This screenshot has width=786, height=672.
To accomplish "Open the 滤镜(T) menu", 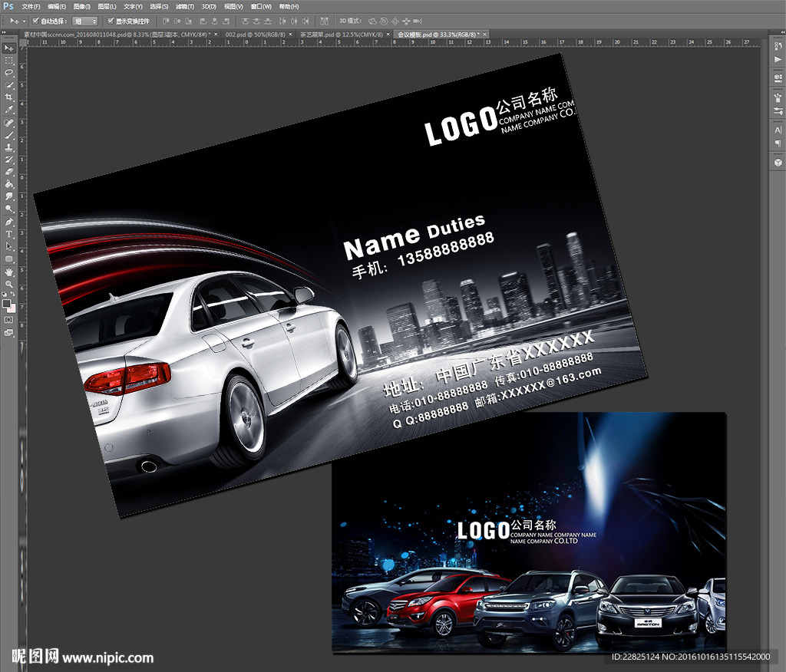I will [x=183, y=6].
